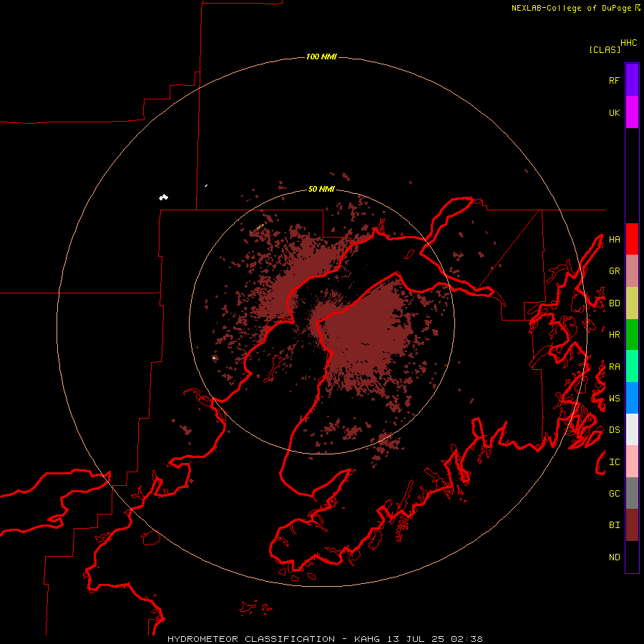Click the WS blue legend swatch
This screenshot has width=644, height=644.
point(632,398)
